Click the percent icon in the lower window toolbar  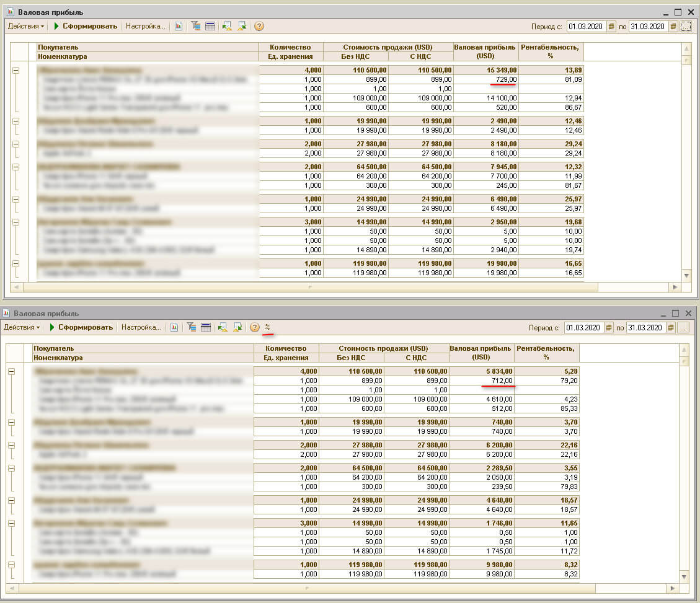(x=268, y=327)
